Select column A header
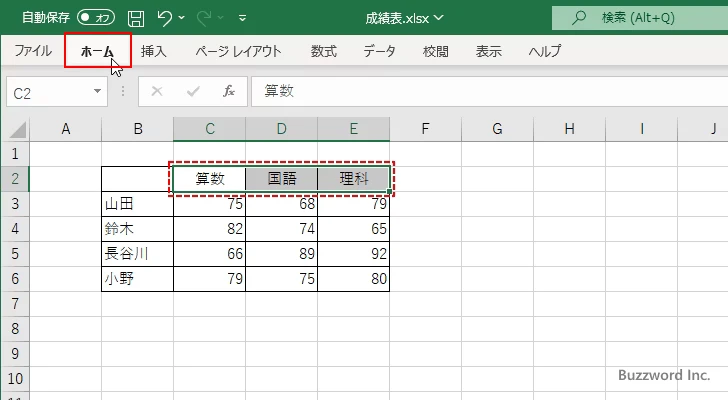 (65, 129)
